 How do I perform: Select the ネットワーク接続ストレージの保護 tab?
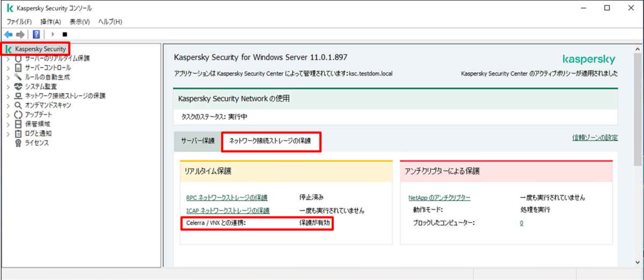tap(270, 141)
